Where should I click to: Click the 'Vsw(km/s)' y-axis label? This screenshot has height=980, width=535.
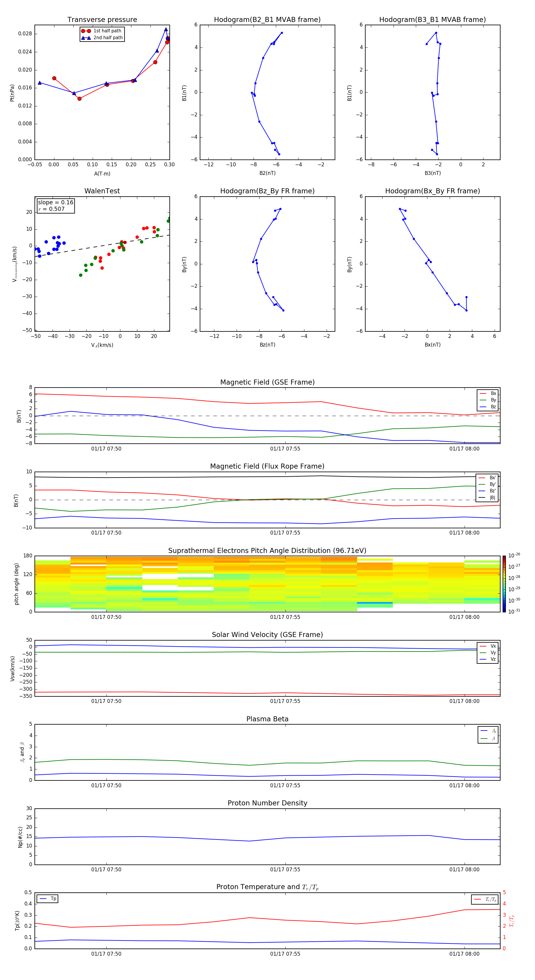[x=12, y=668]
